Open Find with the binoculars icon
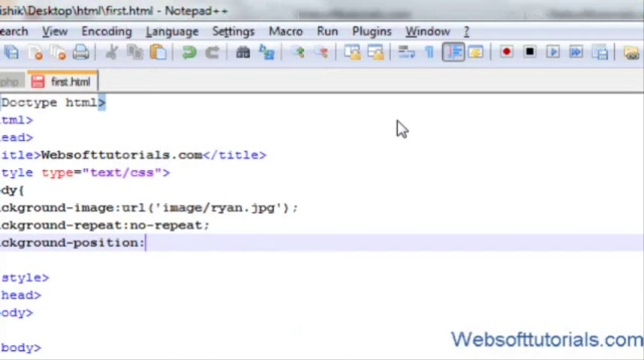The height and width of the screenshot is (360, 644). pyautogui.click(x=243, y=52)
